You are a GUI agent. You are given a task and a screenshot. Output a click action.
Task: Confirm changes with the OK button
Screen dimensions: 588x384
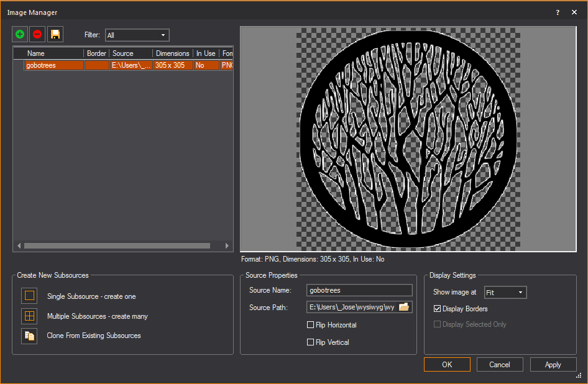pos(447,364)
